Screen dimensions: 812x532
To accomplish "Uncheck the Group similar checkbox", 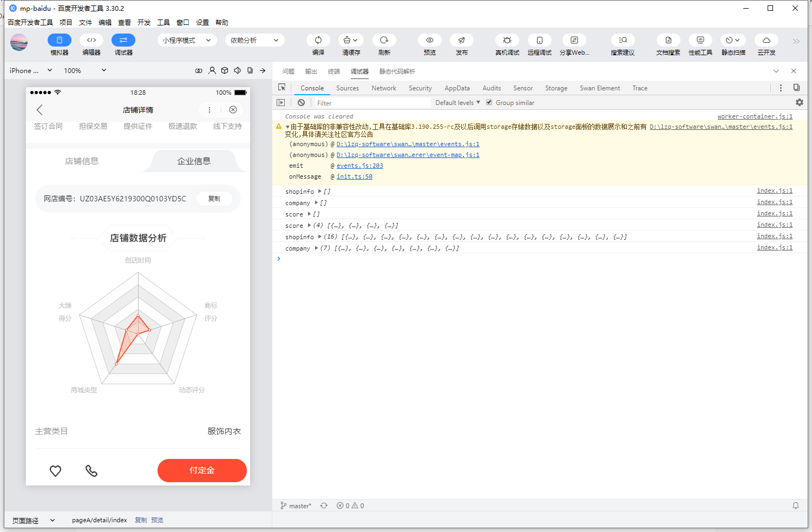I will point(489,102).
